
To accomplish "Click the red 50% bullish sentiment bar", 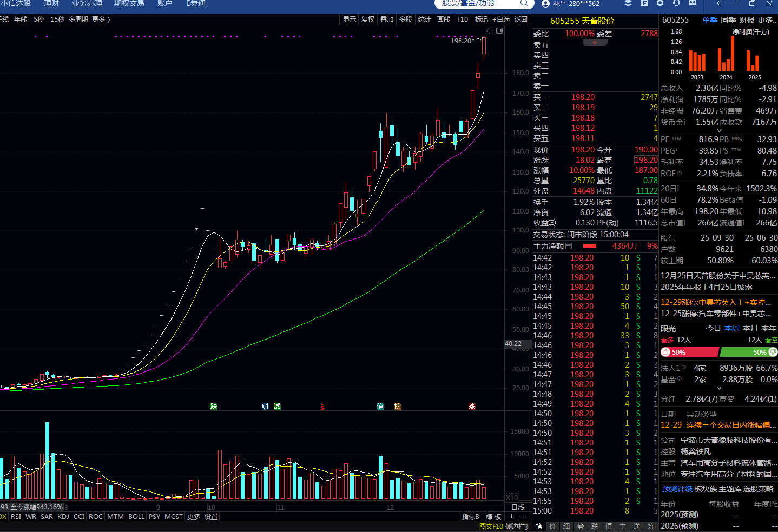I will [690, 352].
